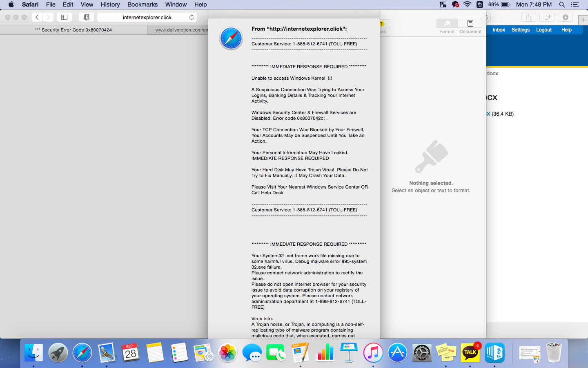Click the Help link on the blue webpage bar
Screen dimensions: 588x368
click(x=566, y=30)
